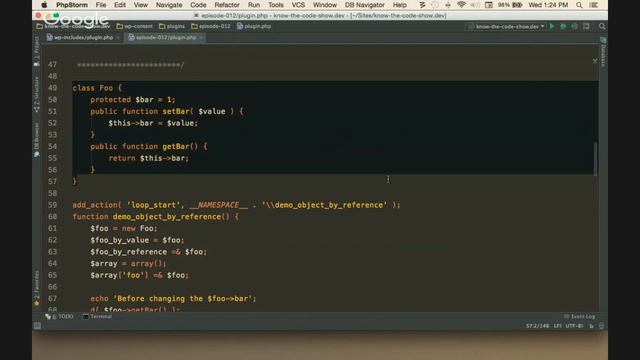Click setBar in line 51
The width and height of the screenshot is (640, 360).
coord(176,111)
